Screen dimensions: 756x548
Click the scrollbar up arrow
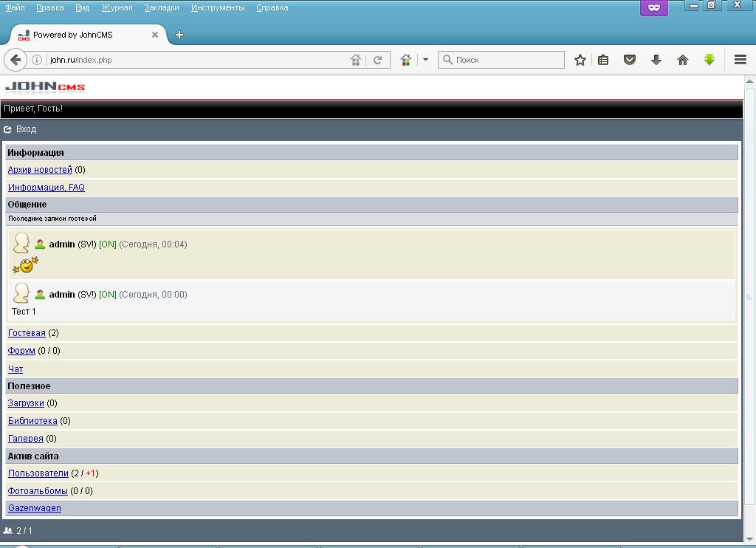(750, 81)
